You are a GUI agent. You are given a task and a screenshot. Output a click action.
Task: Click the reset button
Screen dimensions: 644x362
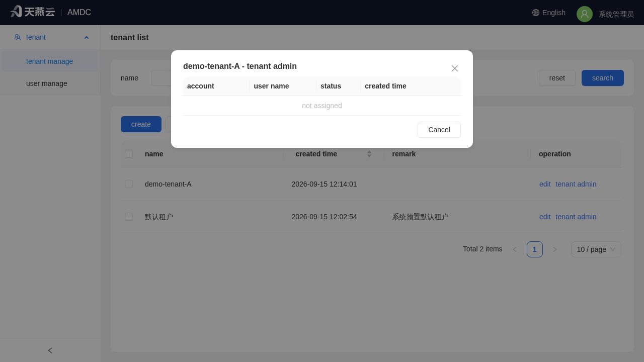[557, 78]
